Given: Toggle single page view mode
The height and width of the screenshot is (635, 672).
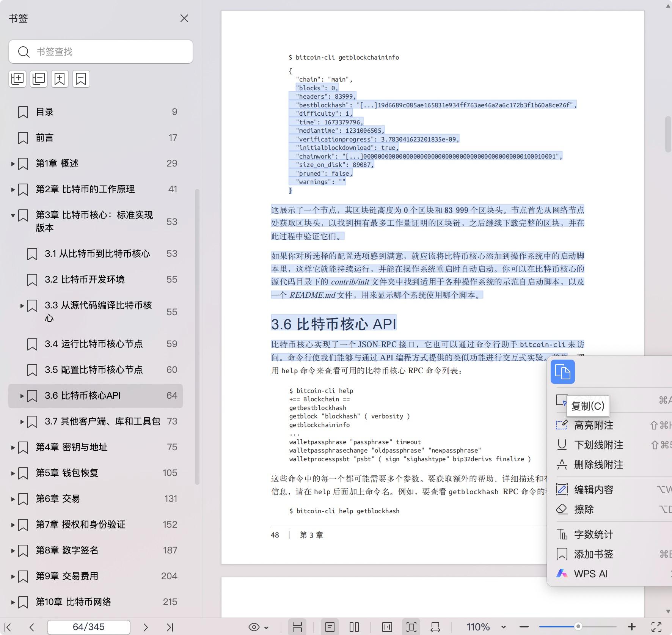Looking at the screenshot, I should pyautogui.click(x=330, y=627).
